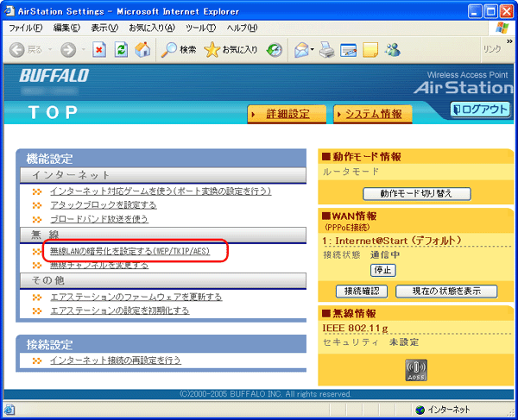Click the 動作モード切り替え button
Image resolution: width=518 pixels, height=420 pixels.
pyautogui.click(x=417, y=194)
